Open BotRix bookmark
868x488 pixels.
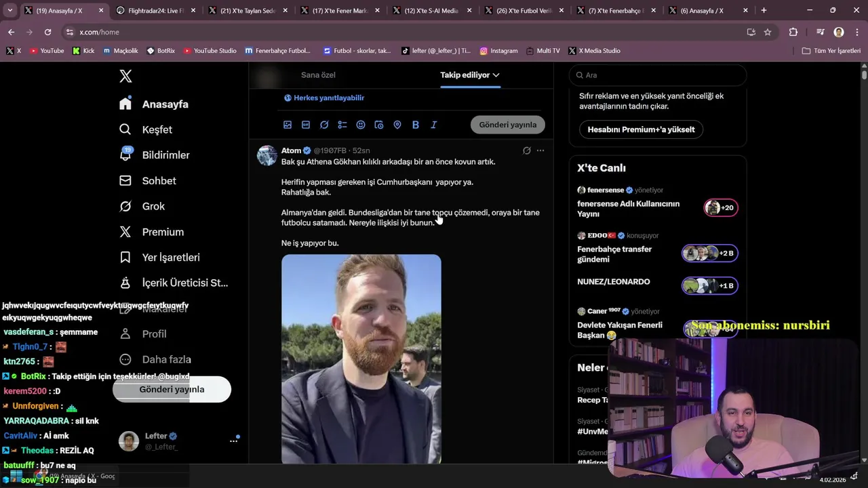161,51
